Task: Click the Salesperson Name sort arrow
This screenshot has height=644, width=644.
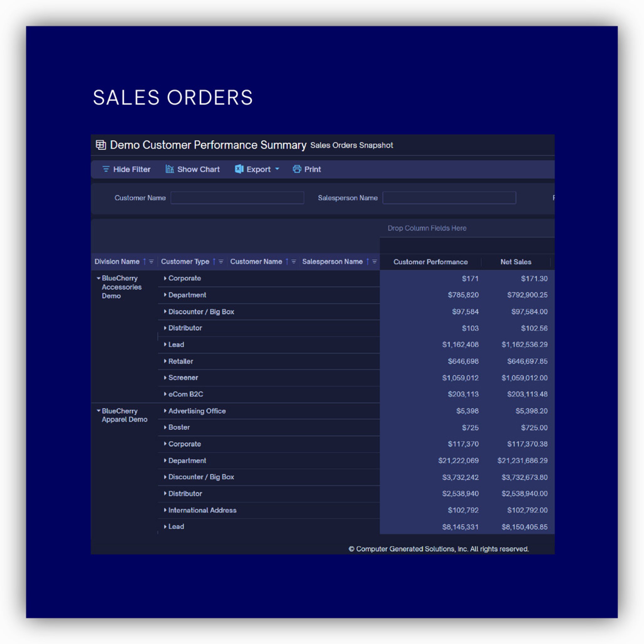Action: point(368,262)
